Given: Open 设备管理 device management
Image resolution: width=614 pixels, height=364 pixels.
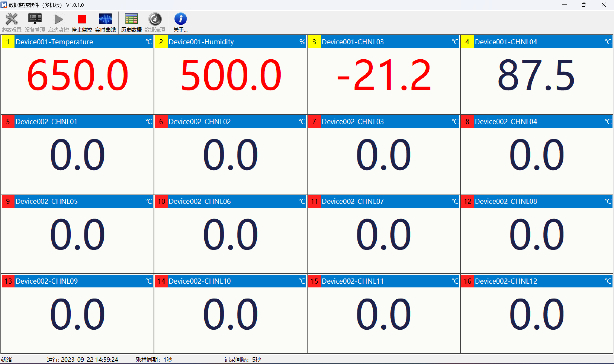Looking at the screenshot, I should [x=35, y=23].
